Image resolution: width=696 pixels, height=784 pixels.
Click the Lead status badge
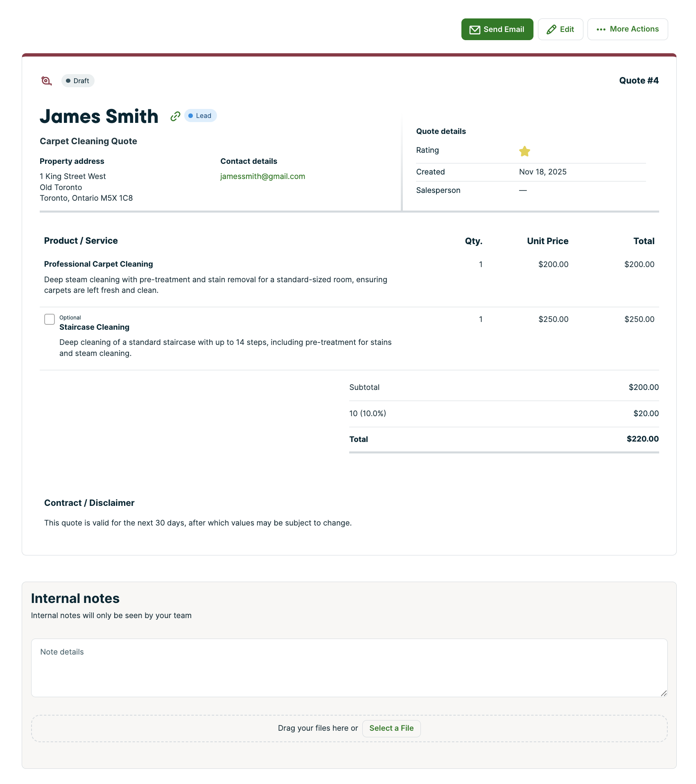tap(200, 116)
